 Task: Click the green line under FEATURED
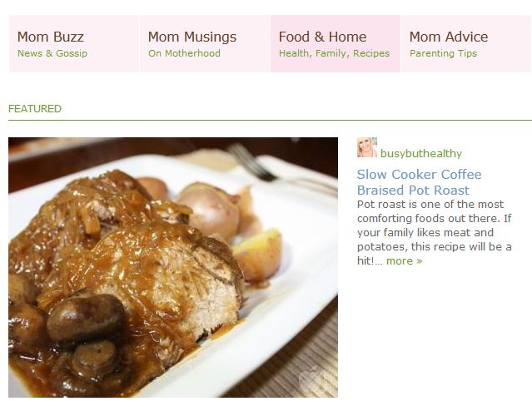(270, 120)
